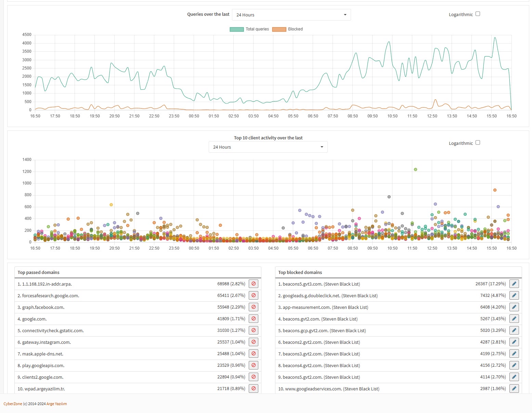The height and width of the screenshot is (413, 532).
Task: Block wpad.argeyazilim.tr with the ban icon
Action: point(254,388)
